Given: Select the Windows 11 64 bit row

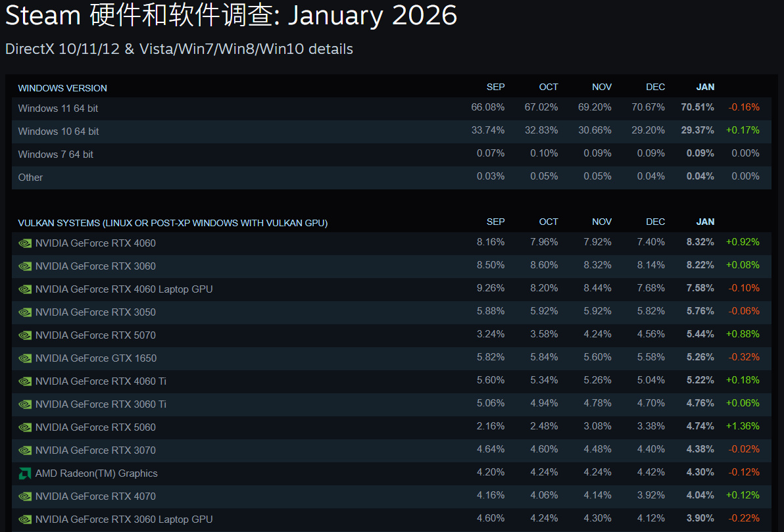Looking at the screenshot, I should (59, 109).
